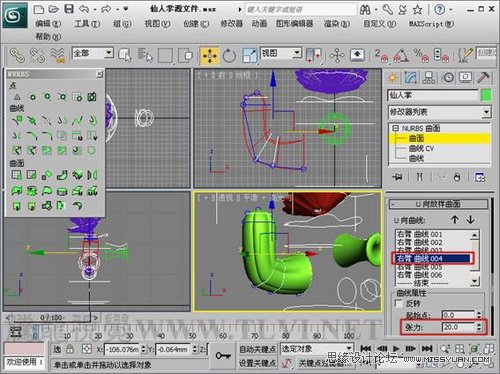Click the green object color swatch

tap(486, 95)
